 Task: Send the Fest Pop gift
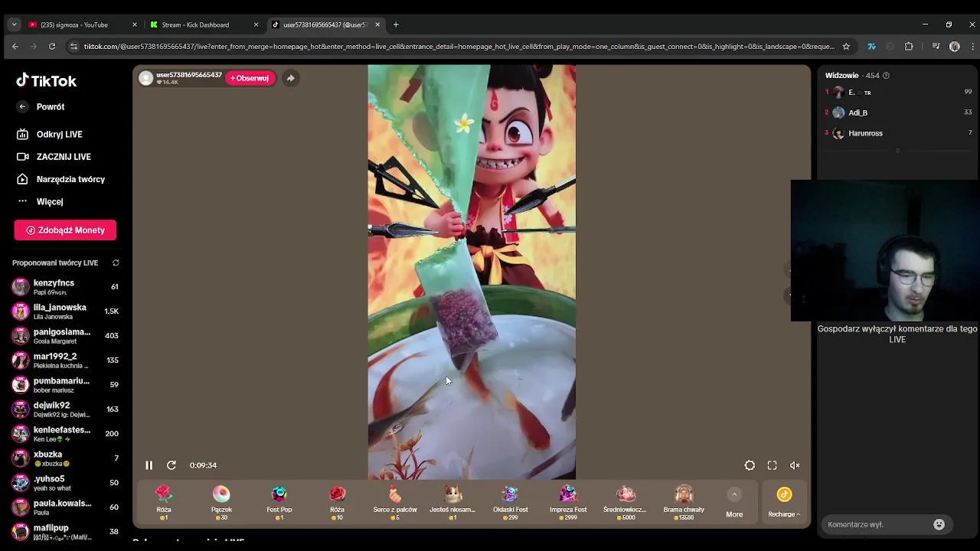[x=279, y=503]
